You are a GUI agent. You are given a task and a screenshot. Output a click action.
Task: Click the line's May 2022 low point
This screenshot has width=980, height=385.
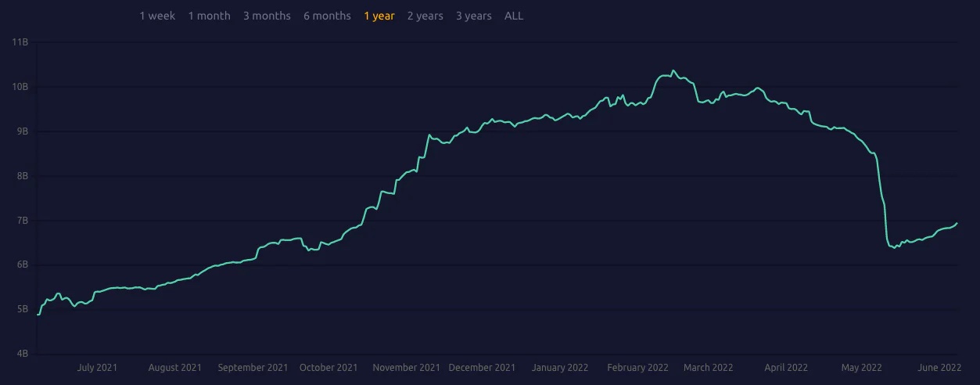pyautogui.click(x=894, y=248)
